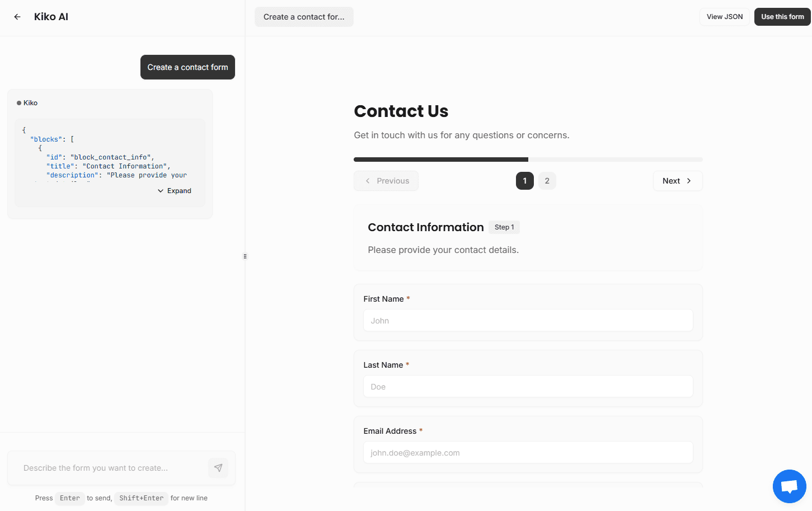Click the chevron inside the Previous button

pos(368,181)
